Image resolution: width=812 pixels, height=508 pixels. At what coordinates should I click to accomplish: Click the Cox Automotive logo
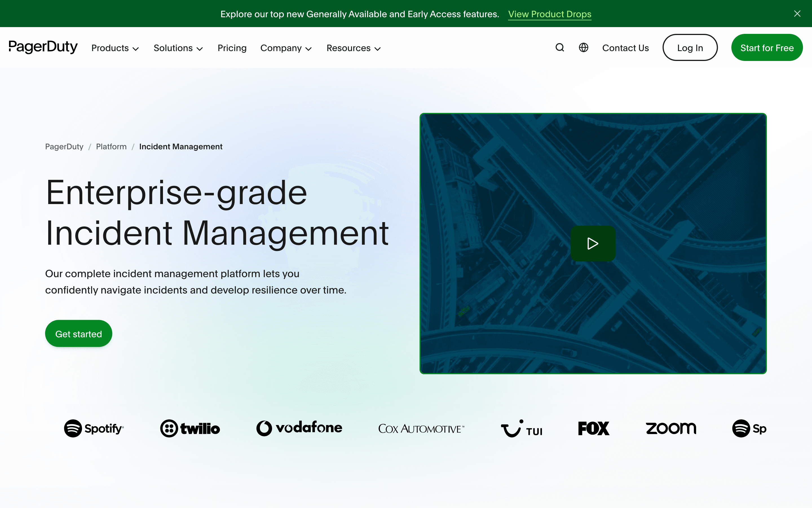(421, 429)
